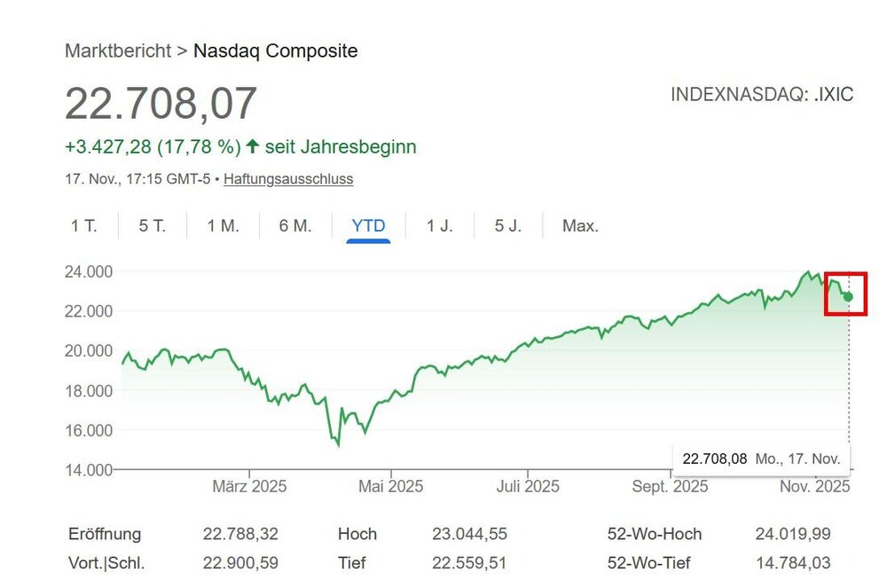
Task: Click the green upward trend arrow icon
Action: pos(253,146)
